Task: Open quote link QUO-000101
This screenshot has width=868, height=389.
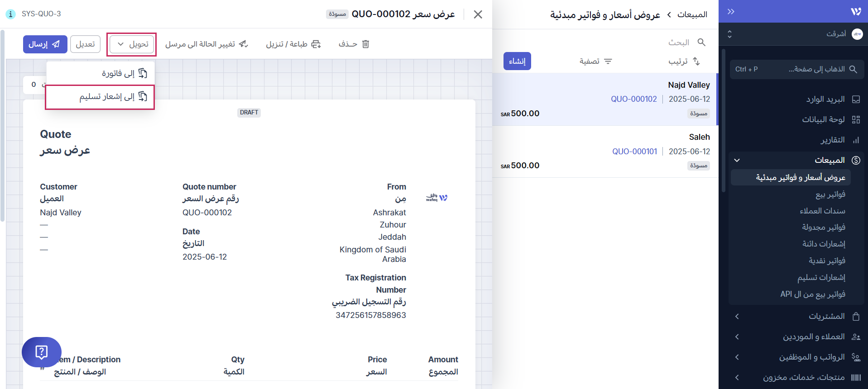Action: tap(634, 152)
